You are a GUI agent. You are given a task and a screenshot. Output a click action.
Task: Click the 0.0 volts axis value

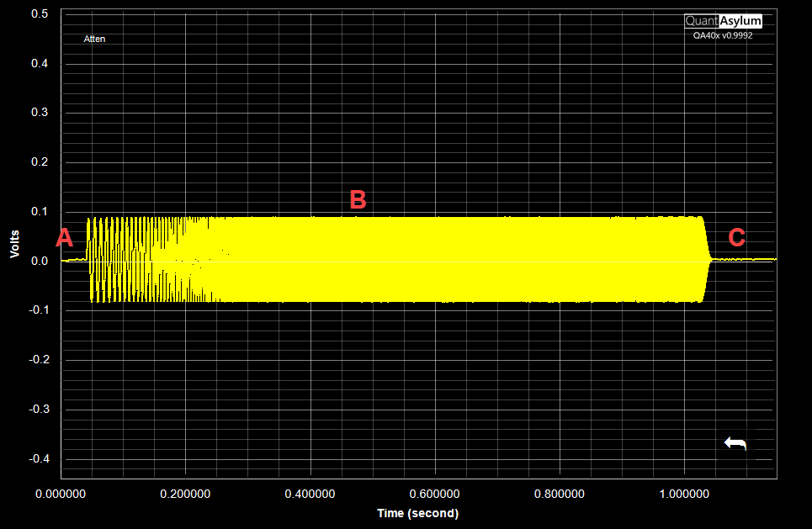tap(40, 261)
